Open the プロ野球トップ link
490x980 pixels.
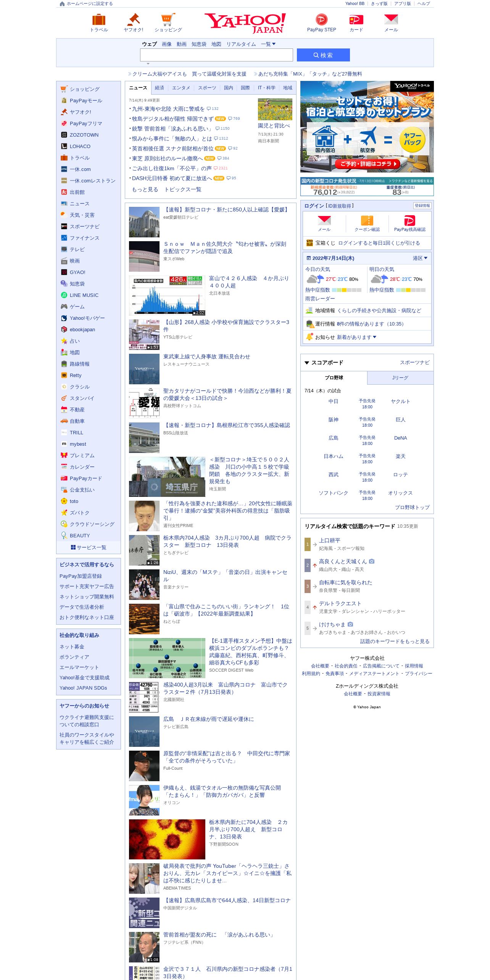[x=412, y=508]
